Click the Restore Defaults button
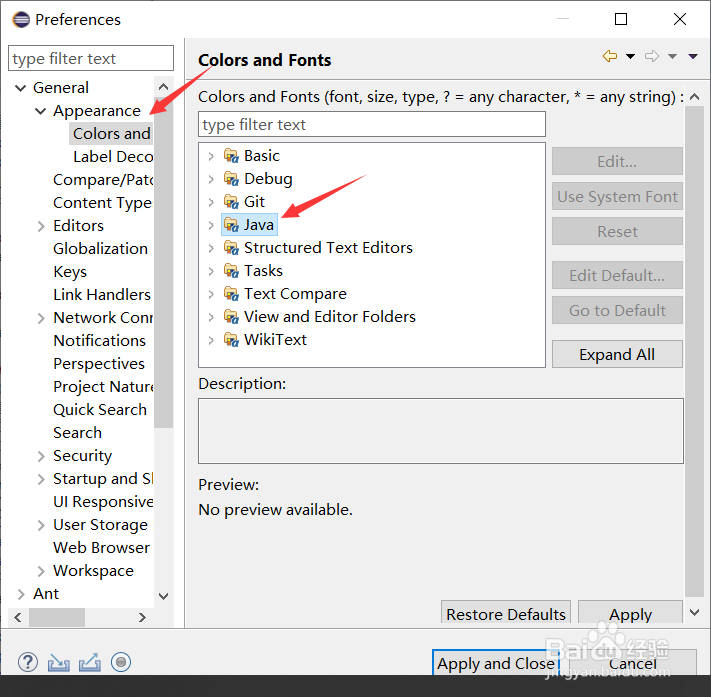Viewport: 711px width, 697px height. 506,614
